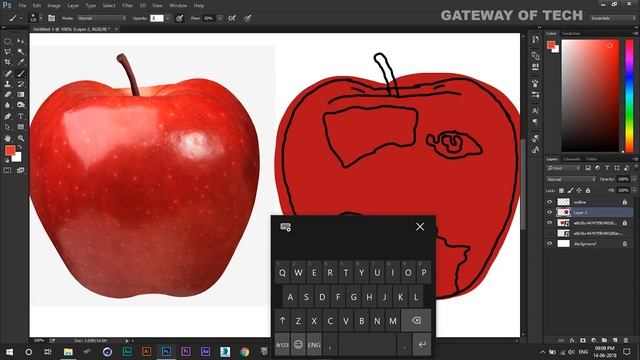Select the Magic Wand tool

pos(20,52)
